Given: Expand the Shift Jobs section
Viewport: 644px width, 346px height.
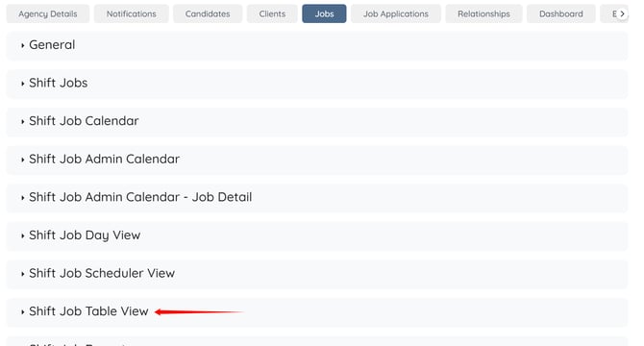Looking at the screenshot, I should (x=317, y=84).
